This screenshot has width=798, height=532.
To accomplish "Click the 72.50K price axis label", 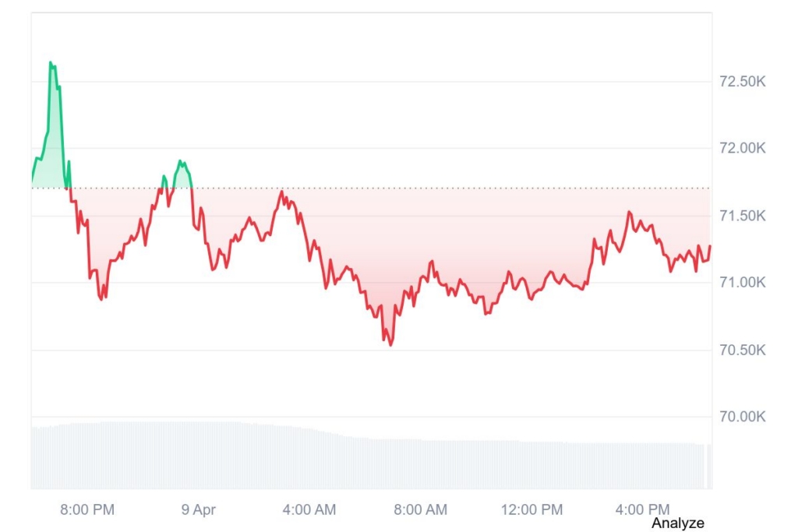I will [742, 81].
